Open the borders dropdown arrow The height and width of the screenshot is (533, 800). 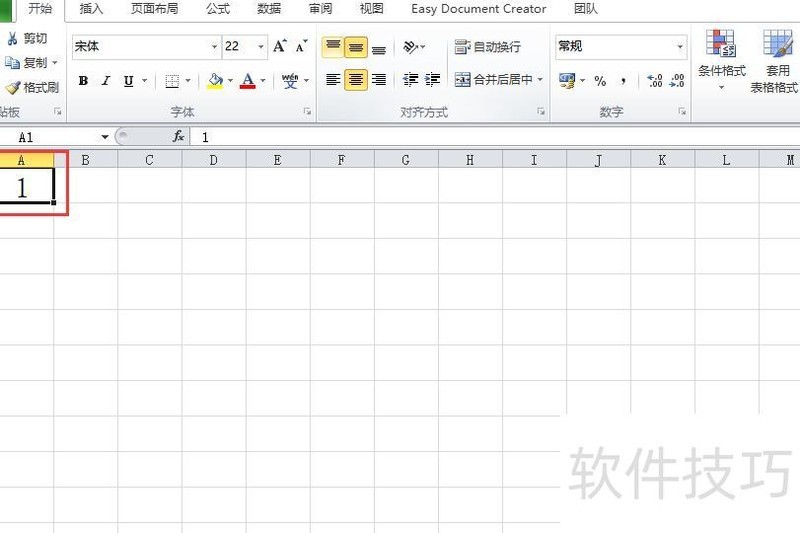click(x=188, y=81)
